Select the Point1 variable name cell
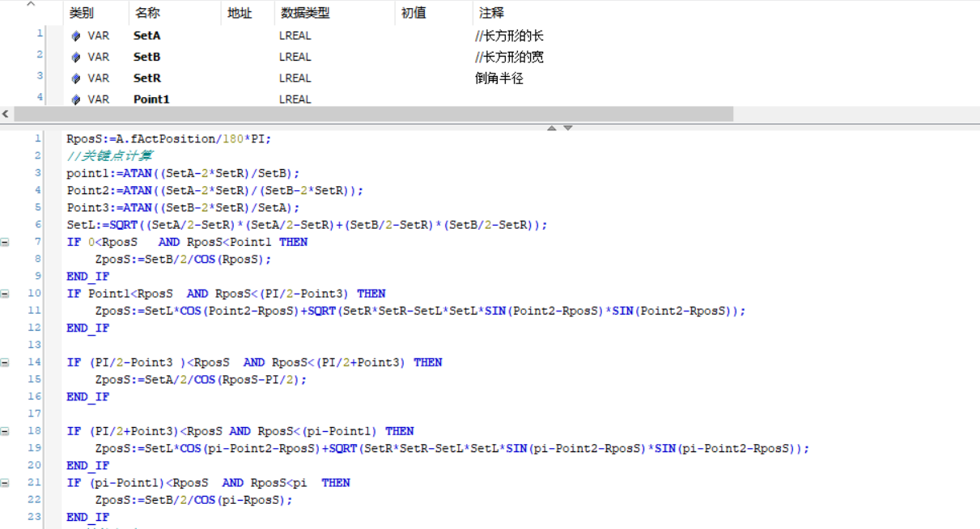The width and height of the screenshot is (980, 529). pos(151,99)
